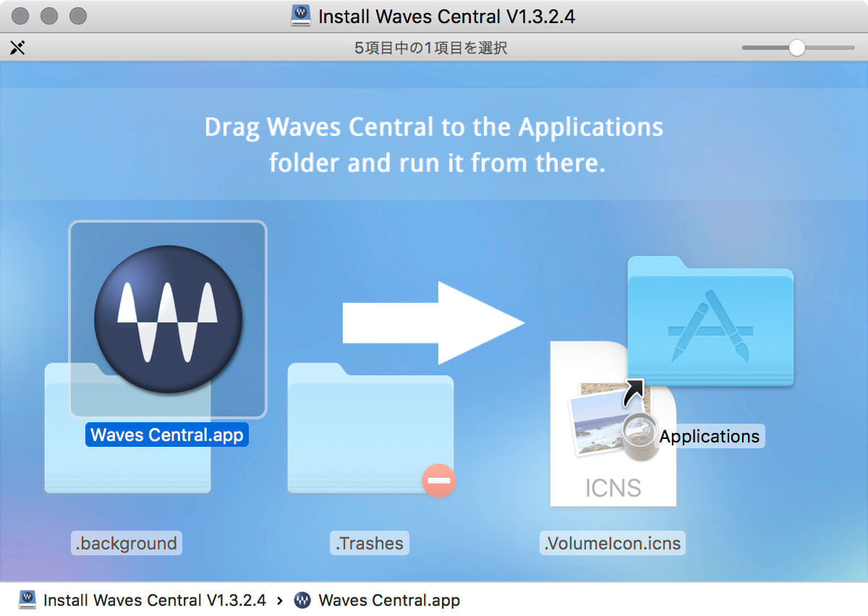
Task: Close the Install Waves Central window
Action: click(22, 16)
